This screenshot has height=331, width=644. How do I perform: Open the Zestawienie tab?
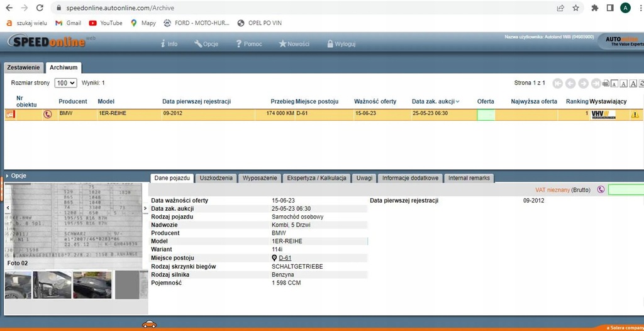click(x=23, y=67)
